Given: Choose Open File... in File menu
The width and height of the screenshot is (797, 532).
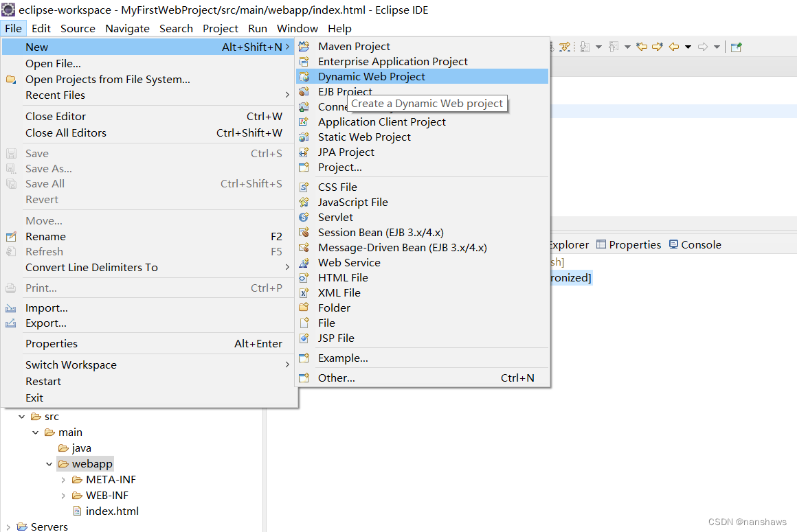Looking at the screenshot, I should tap(148, 63).
